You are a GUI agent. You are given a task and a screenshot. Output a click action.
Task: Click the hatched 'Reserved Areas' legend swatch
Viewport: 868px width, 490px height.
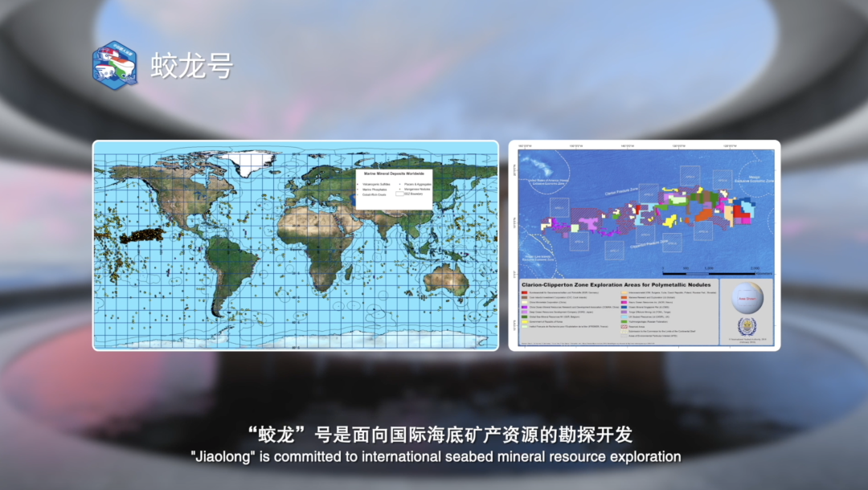coord(624,327)
